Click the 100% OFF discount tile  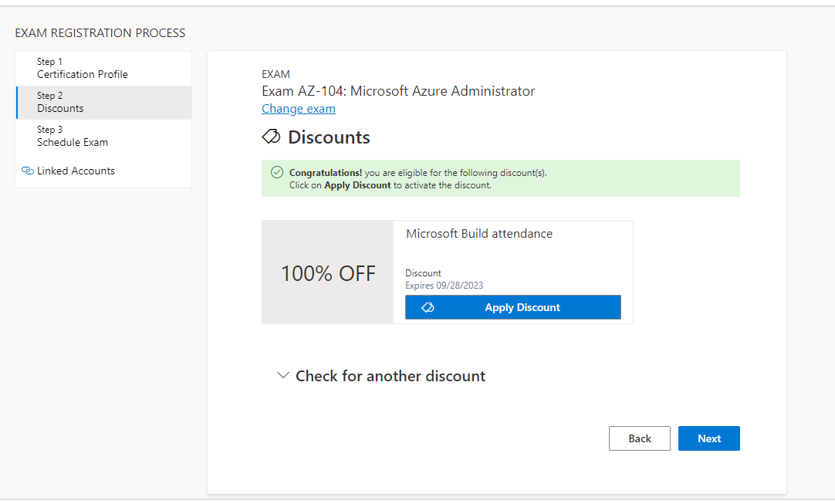click(327, 272)
